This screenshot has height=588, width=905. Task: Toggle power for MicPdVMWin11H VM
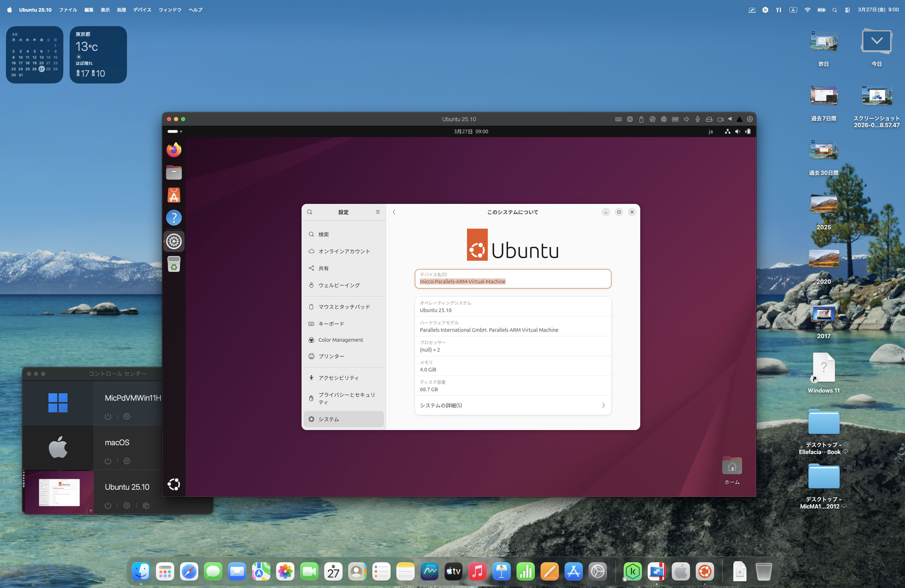click(108, 417)
